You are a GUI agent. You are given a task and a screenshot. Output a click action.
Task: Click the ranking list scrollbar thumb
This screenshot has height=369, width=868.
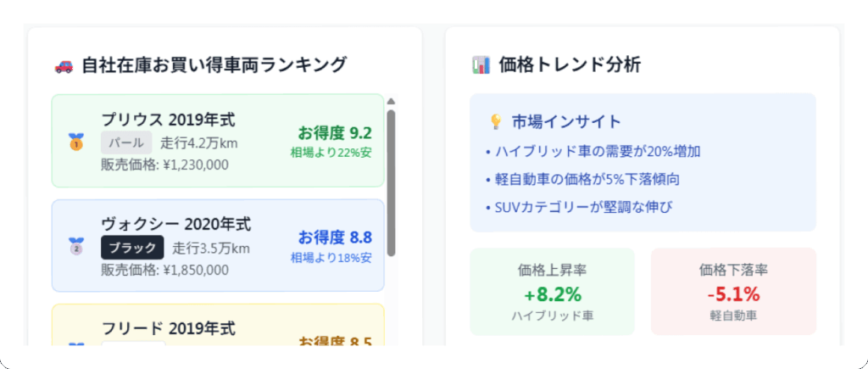pyautogui.click(x=391, y=178)
